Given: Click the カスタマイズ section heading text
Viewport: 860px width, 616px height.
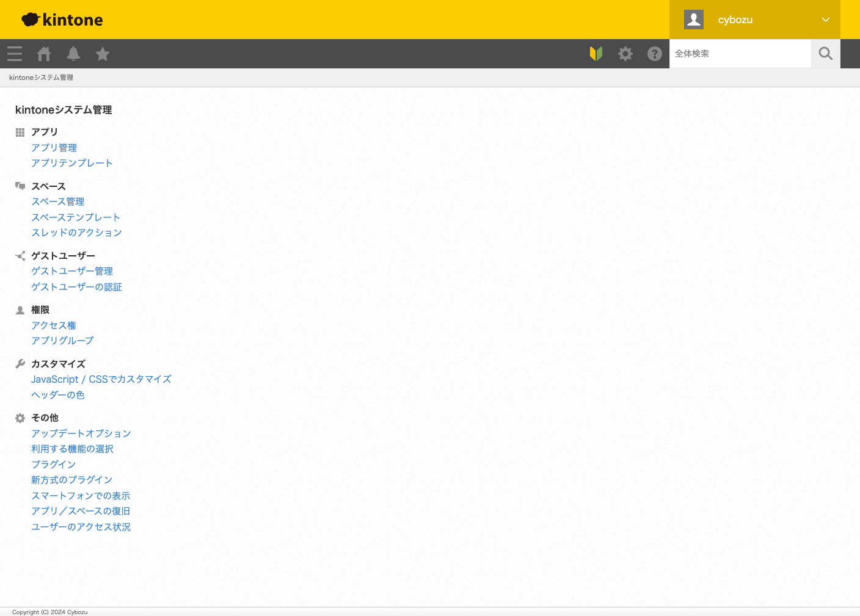Looking at the screenshot, I should [x=59, y=364].
